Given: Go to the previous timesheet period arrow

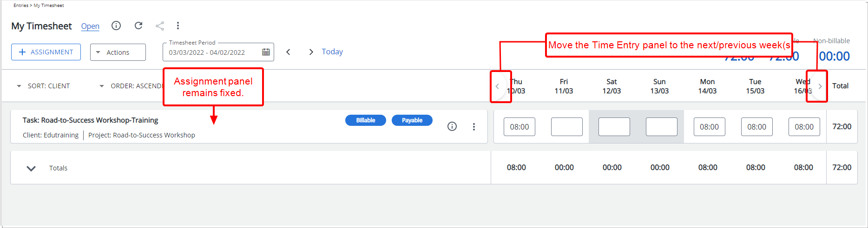Looking at the screenshot, I should pos(288,52).
